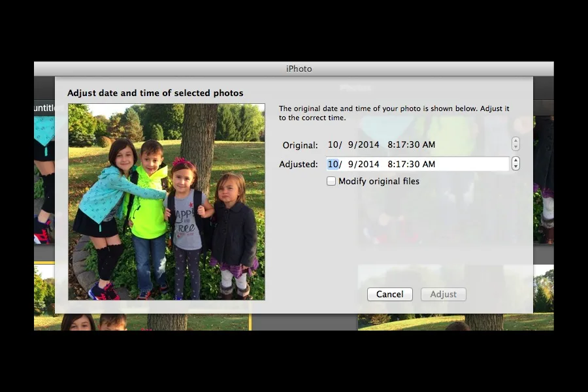Click the Adjusted date stepper up arrow
Screen dimensions: 588x392
(515, 161)
